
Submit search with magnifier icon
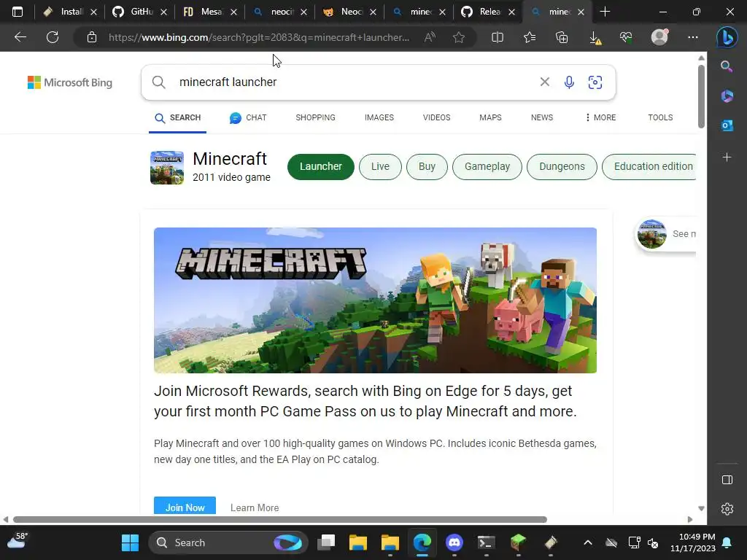[158, 82]
